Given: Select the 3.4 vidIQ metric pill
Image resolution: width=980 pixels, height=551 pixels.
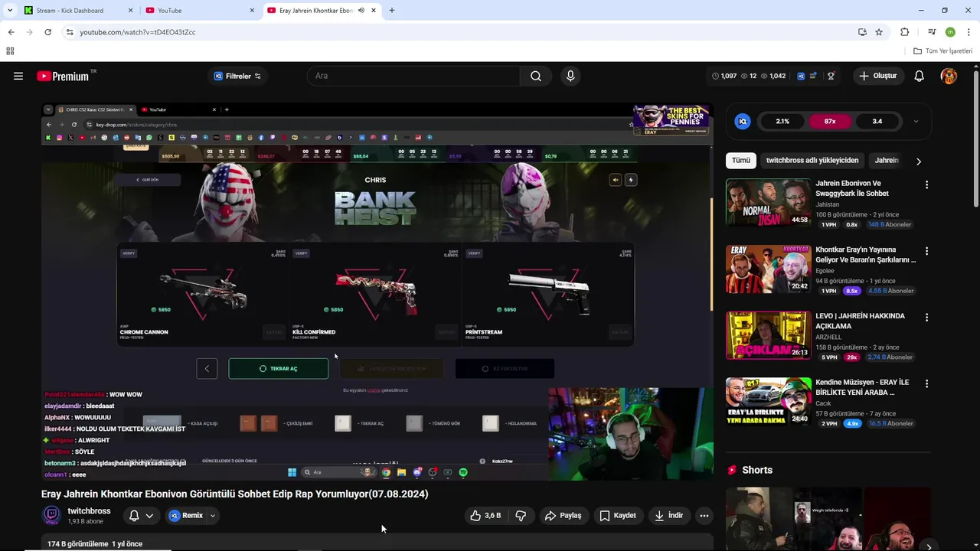Looking at the screenshot, I should (877, 121).
